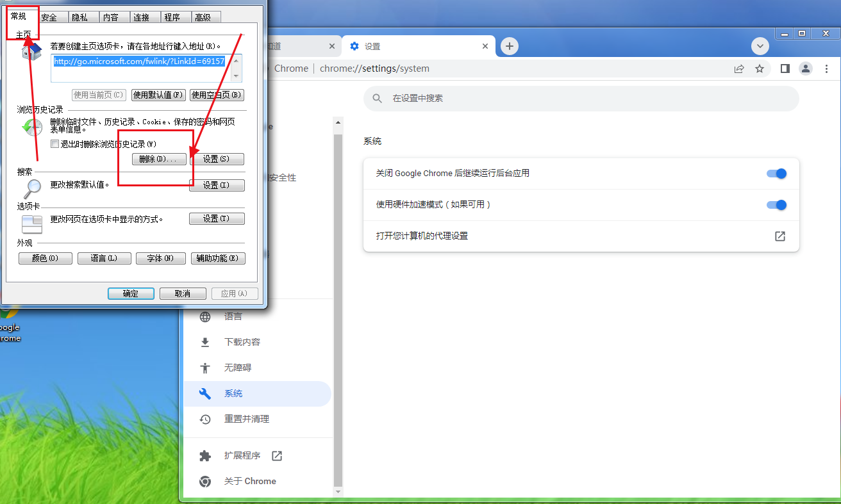Click 打开您计算机的代理设置 row text

click(x=422, y=236)
